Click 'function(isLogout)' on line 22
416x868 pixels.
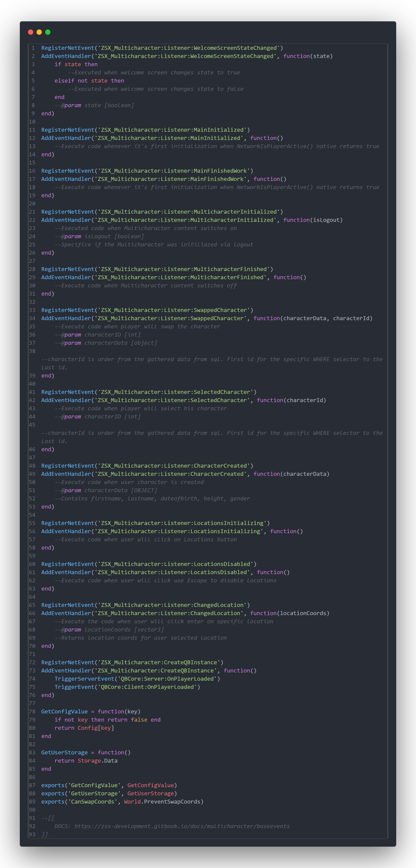click(313, 220)
